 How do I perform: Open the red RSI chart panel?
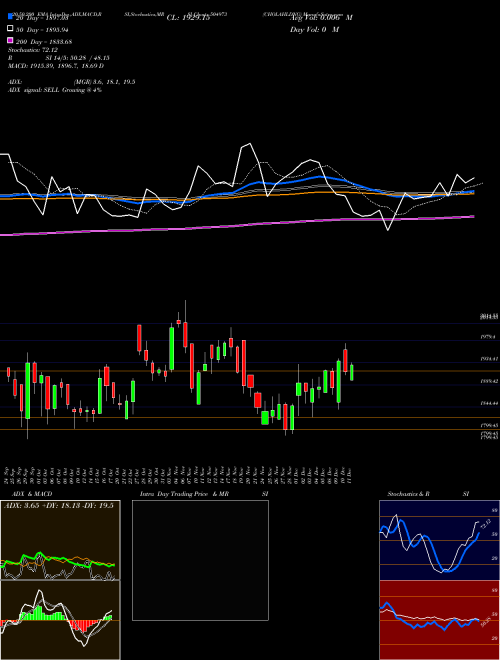pyautogui.click(x=439, y=620)
